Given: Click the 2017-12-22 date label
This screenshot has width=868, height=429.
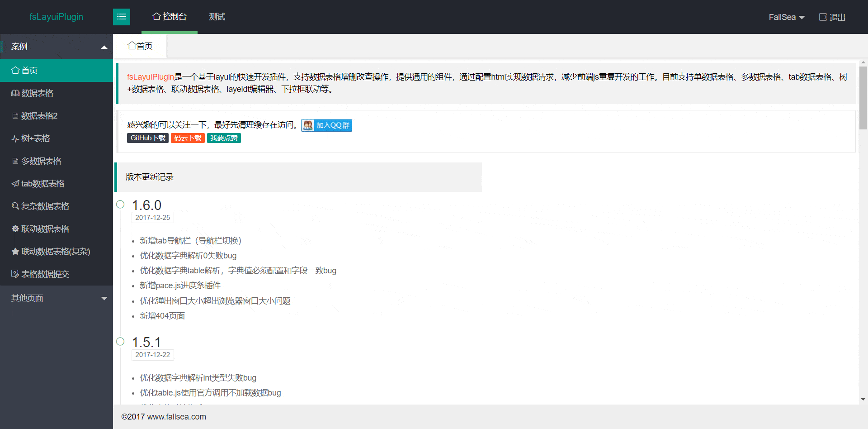Looking at the screenshot, I should click(x=153, y=355).
